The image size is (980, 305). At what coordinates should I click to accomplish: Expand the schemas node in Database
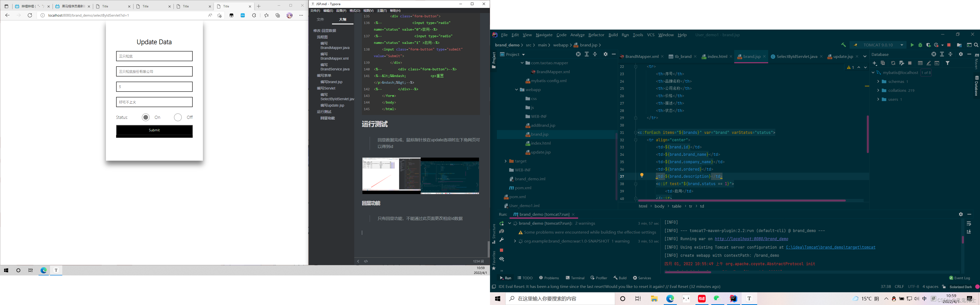point(878,81)
